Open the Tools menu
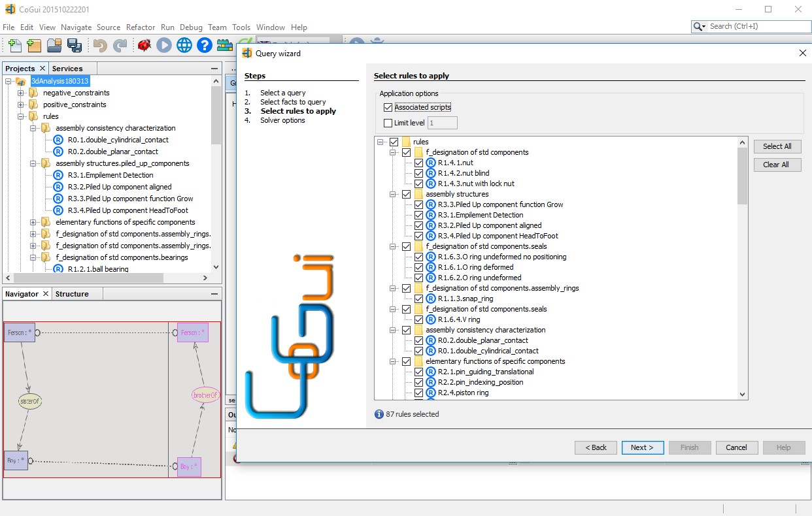Screen dimensions: 812x516 click(241, 27)
